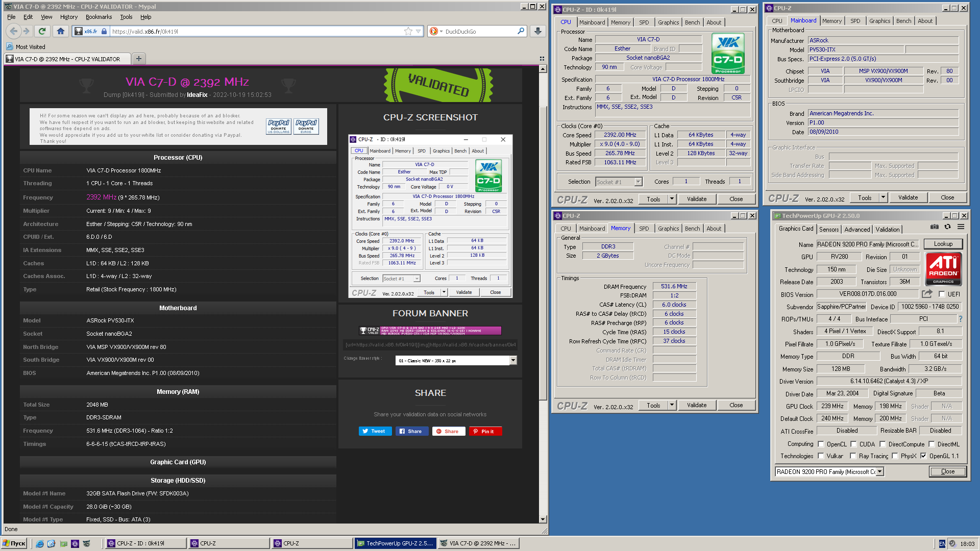The width and height of the screenshot is (980, 551).
Task: Bookmark this page with the star icon
Action: pos(408,31)
